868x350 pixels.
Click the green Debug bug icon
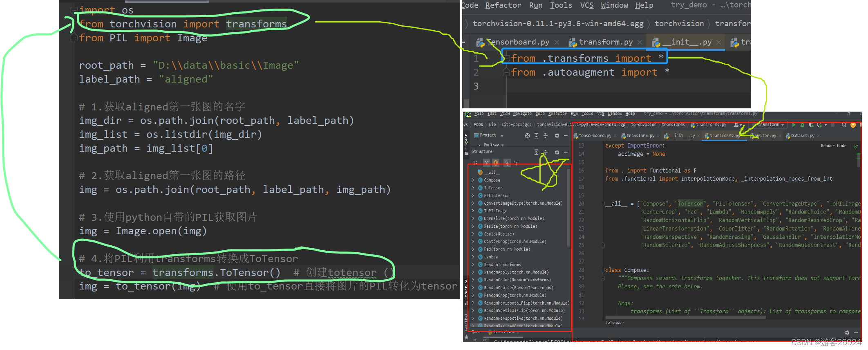tap(802, 125)
